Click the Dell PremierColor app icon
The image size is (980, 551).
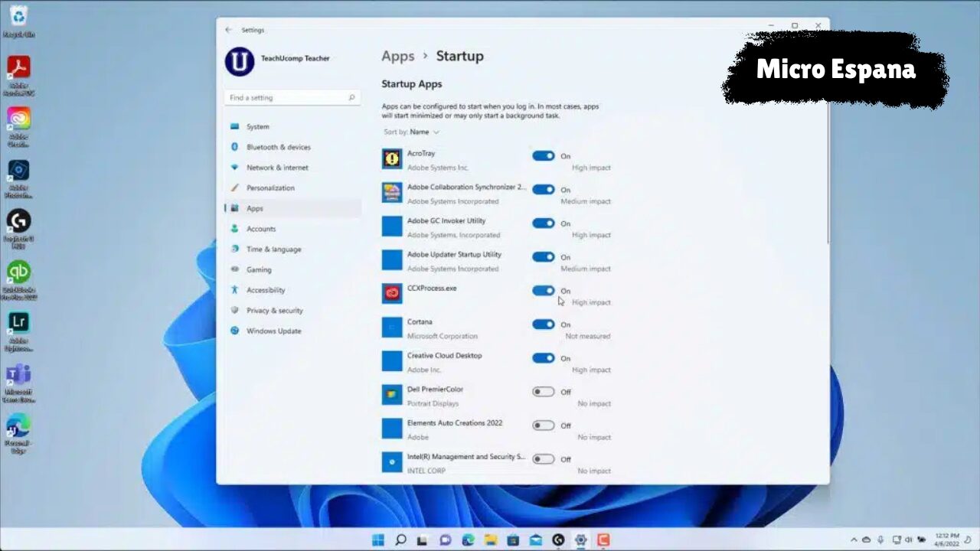(392, 395)
